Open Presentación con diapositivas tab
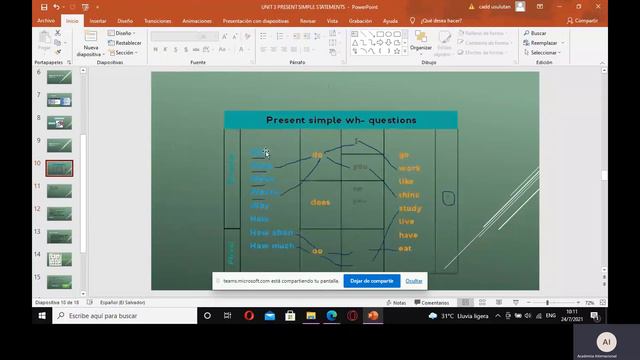This screenshot has width=640, height=360. point(256,21)
